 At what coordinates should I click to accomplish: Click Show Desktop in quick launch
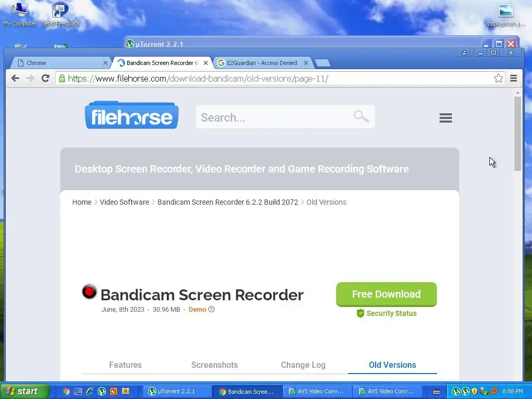[x=78, y=391]
